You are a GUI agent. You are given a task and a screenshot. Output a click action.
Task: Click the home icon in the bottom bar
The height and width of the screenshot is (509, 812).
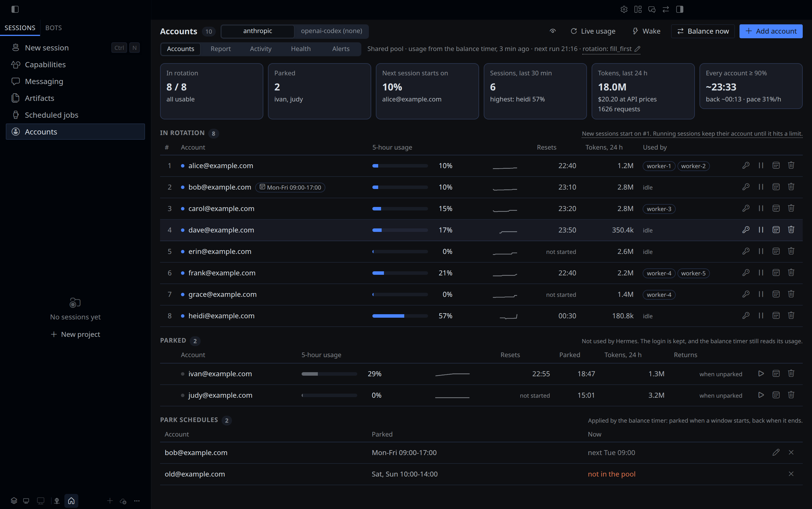coord(71,501)
